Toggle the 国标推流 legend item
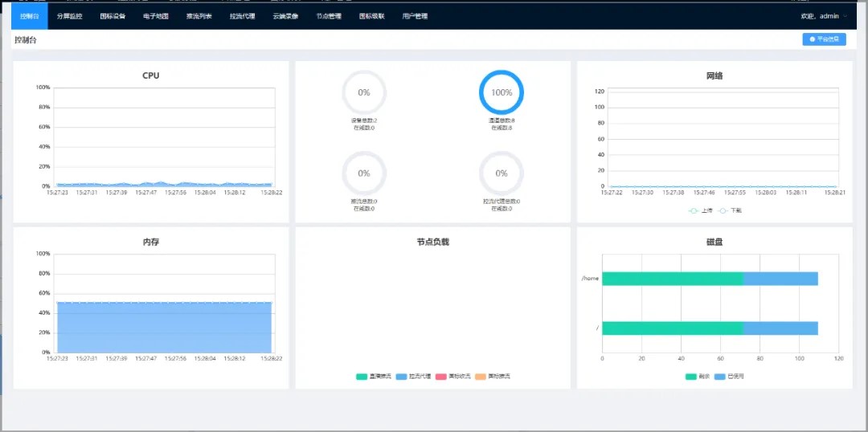 (493, 377)
